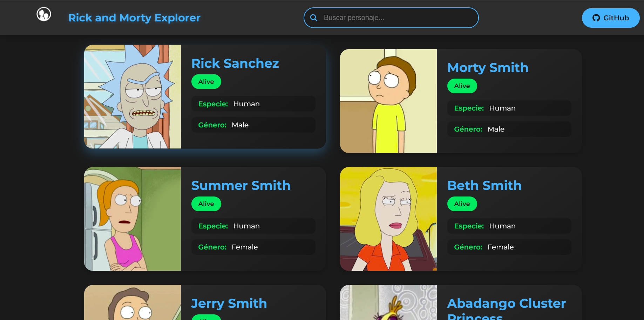Click Alive badge on Summer Smith card
The image size is (644, 320).
coord(206,204)
